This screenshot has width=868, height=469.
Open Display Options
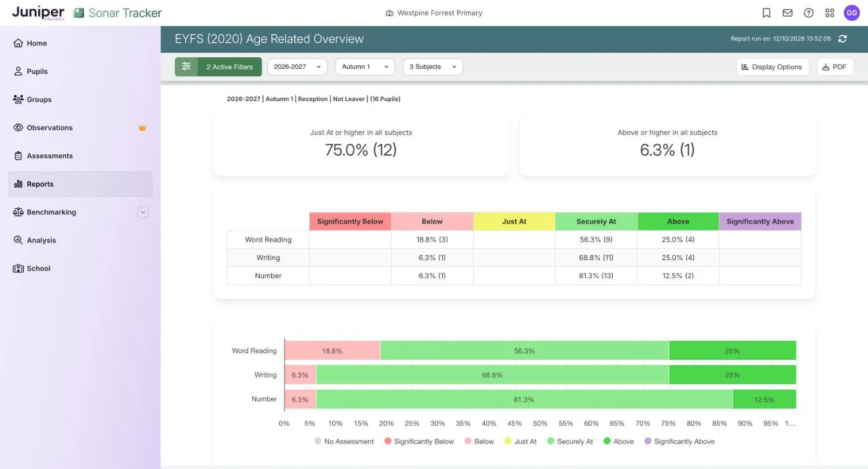coord(772,66)
